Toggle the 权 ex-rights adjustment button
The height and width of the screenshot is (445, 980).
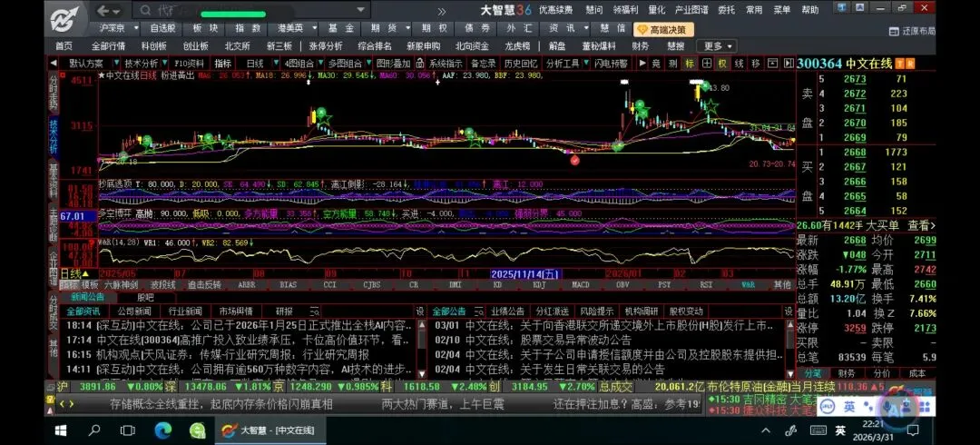tap(722, 64)
